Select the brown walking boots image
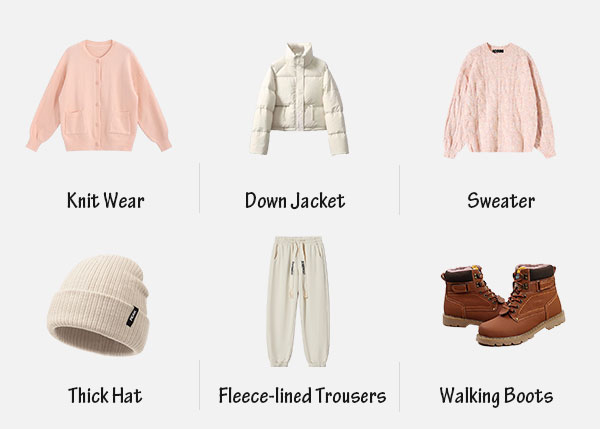The width and height of the screenshot is (600, 429). click(x=503, y=305)
